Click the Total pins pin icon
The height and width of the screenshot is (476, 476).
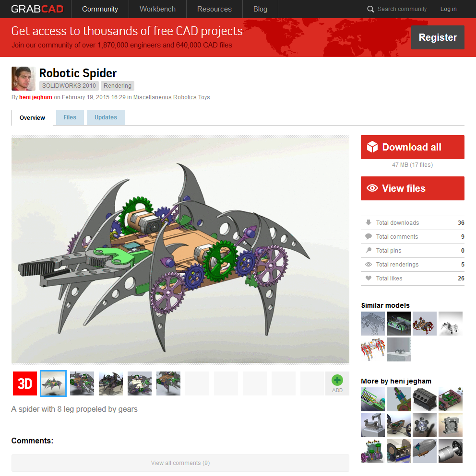369,250
